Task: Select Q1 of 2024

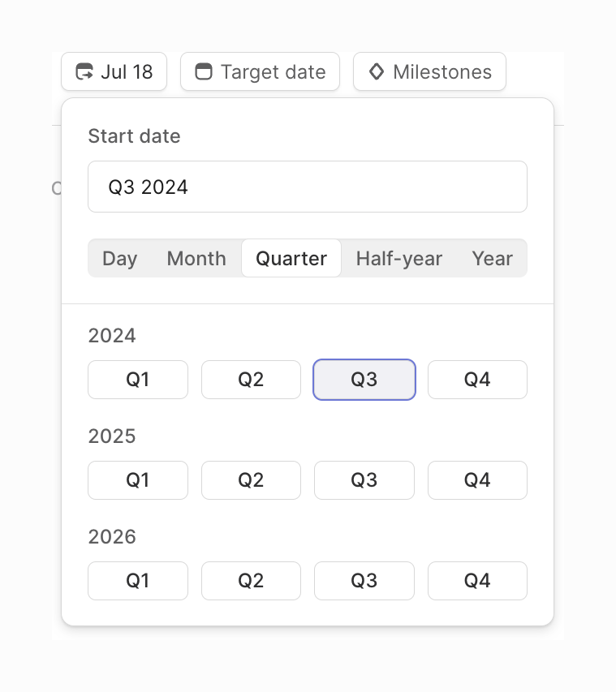Action: click(137, 379)
